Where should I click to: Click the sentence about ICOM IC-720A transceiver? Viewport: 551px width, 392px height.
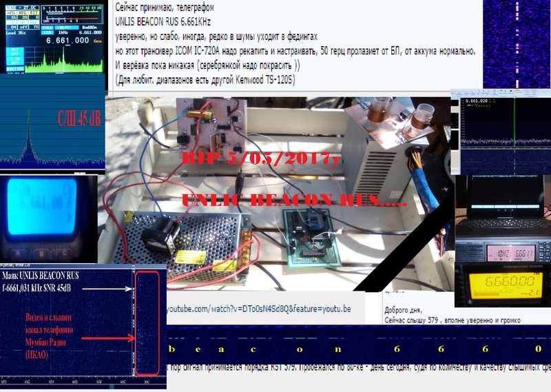(x=295, y=51)
